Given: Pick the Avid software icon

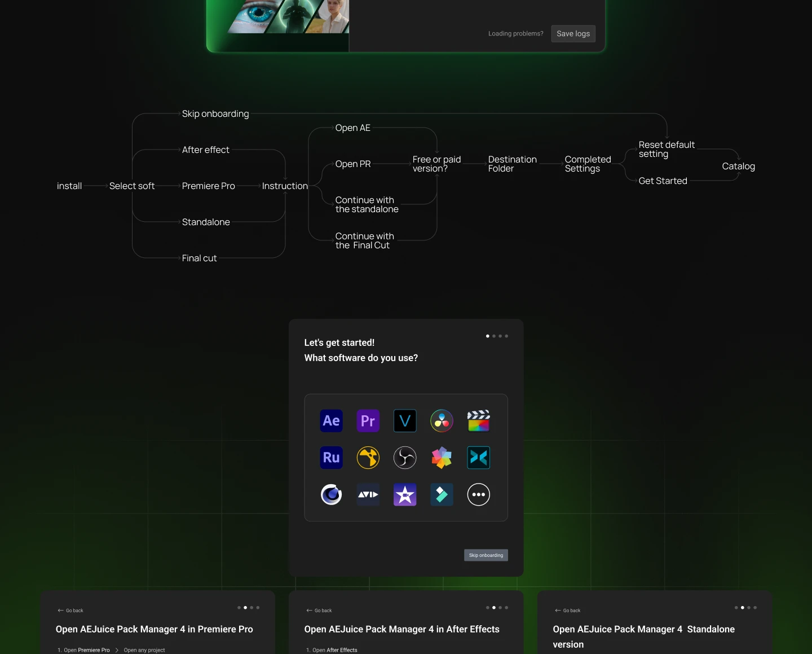Looking at the screenshot, I should (368, 495).
